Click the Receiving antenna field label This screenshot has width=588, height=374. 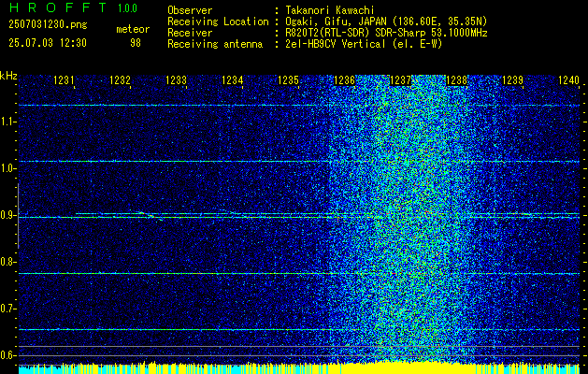click(215, 44)
